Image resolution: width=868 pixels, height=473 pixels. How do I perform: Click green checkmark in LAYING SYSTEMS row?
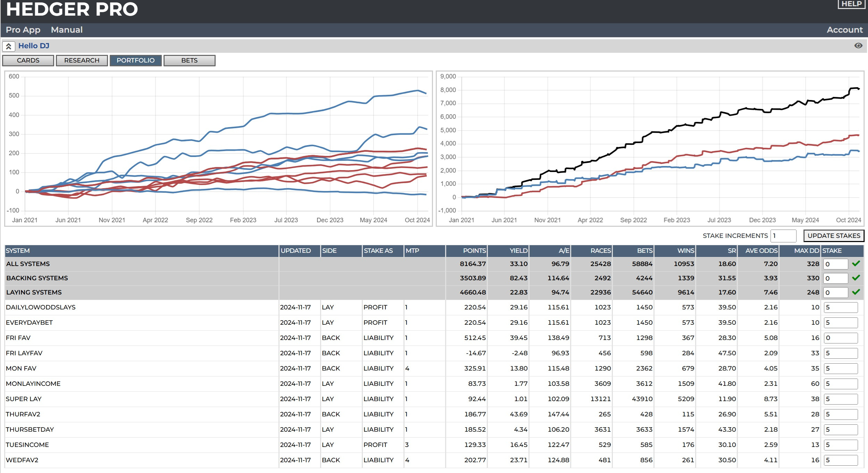[x=856, y=292]
